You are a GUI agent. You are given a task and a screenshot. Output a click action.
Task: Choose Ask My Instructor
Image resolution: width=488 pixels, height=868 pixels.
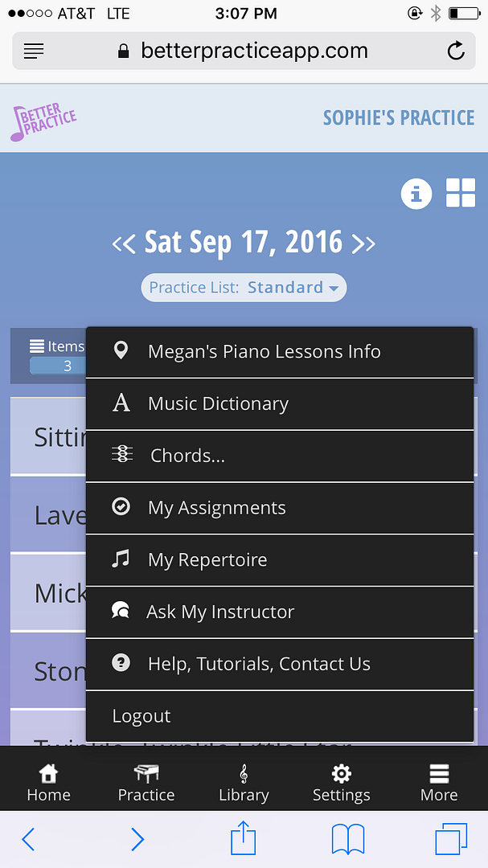coord(280,612)
